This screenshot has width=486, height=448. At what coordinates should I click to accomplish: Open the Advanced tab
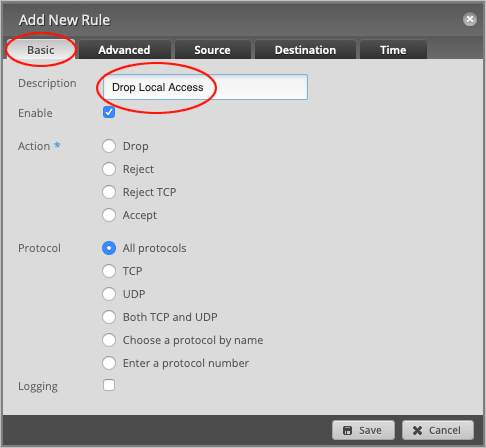coord(124,50)
